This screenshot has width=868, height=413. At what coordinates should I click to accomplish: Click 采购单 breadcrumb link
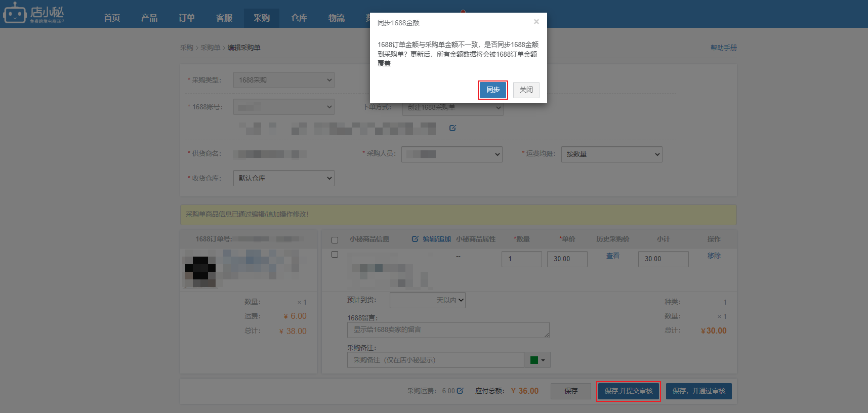click(211, 48)
